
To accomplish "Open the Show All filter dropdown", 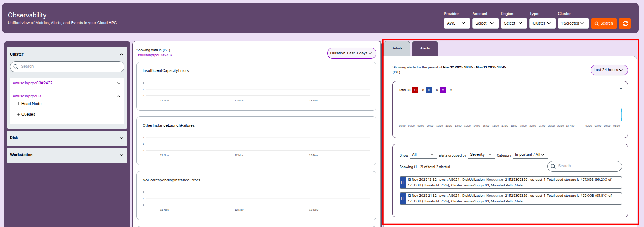I will [x=423, y=155].
